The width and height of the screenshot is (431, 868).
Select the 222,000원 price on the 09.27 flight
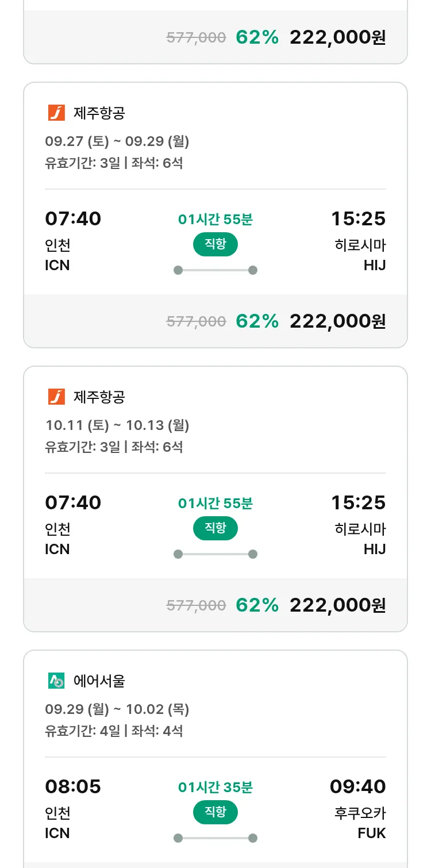click(x=337, y=321)
